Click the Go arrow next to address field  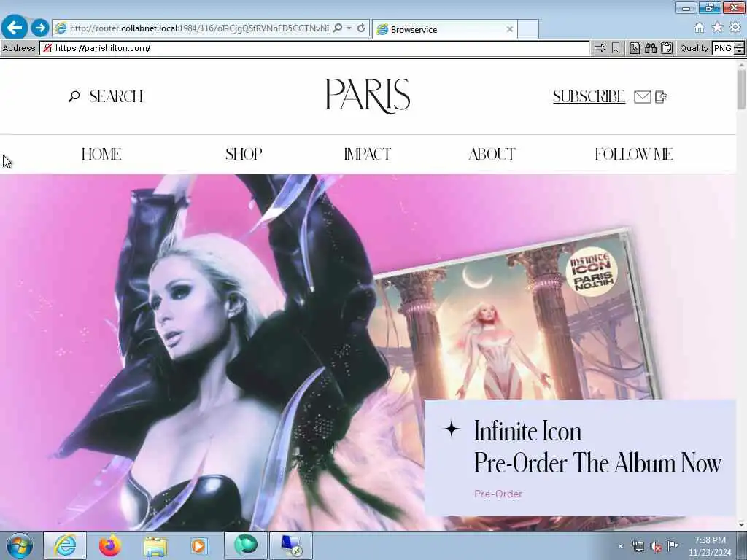(x=600, y=48)
